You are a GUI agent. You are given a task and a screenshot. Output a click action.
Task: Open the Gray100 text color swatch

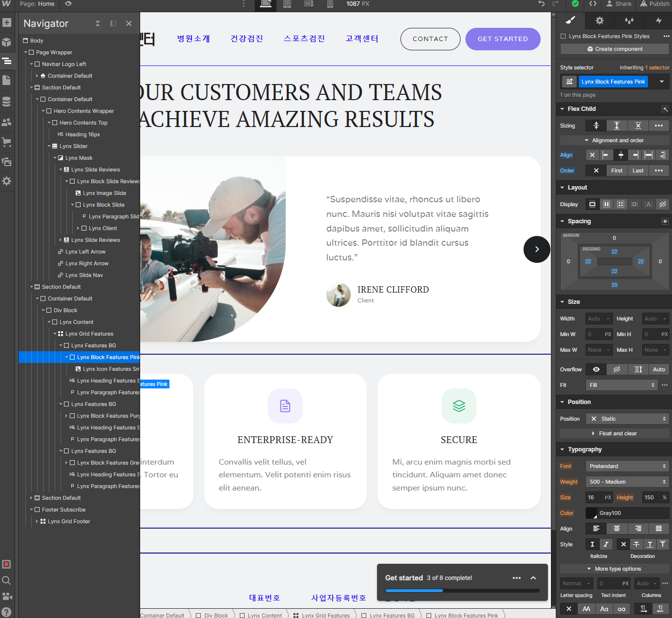(591, 513)
